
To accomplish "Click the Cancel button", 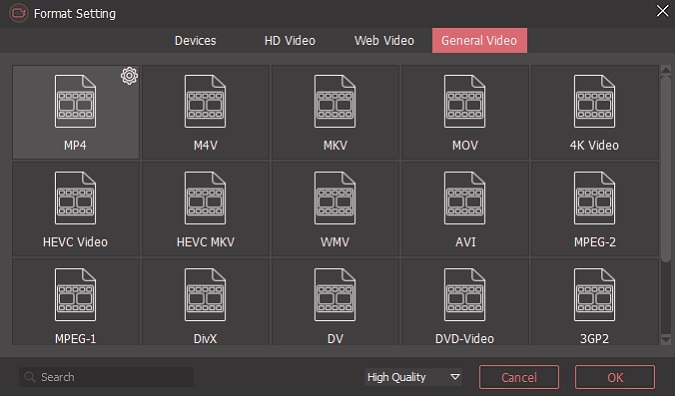I will point(519,377).
